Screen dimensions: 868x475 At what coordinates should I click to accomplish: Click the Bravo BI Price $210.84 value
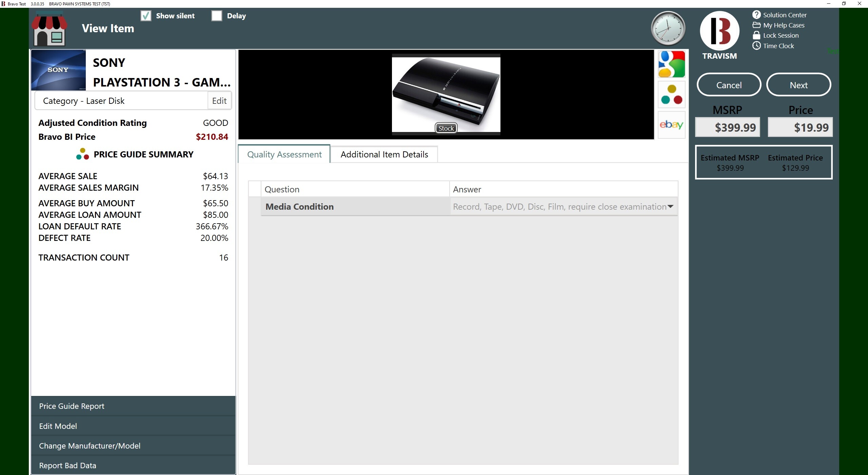click(212, 137)
